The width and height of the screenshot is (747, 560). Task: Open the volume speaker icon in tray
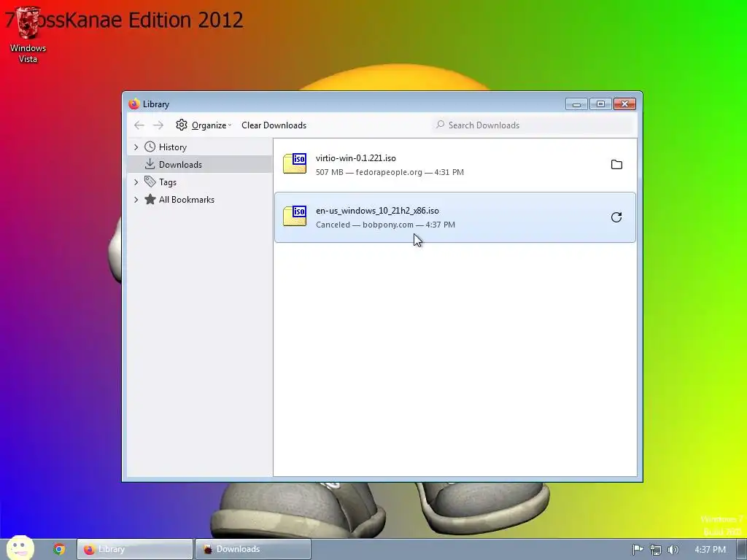click(x=673, y=550)
